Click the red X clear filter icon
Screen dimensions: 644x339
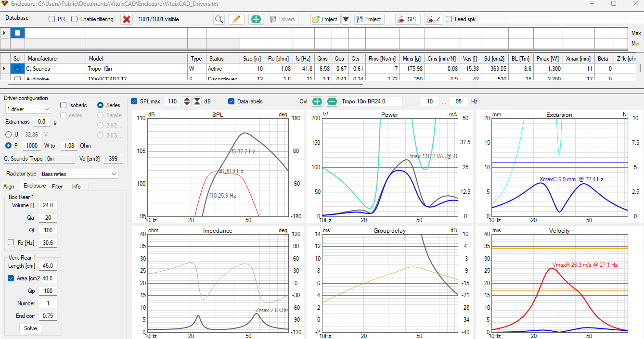127,19
